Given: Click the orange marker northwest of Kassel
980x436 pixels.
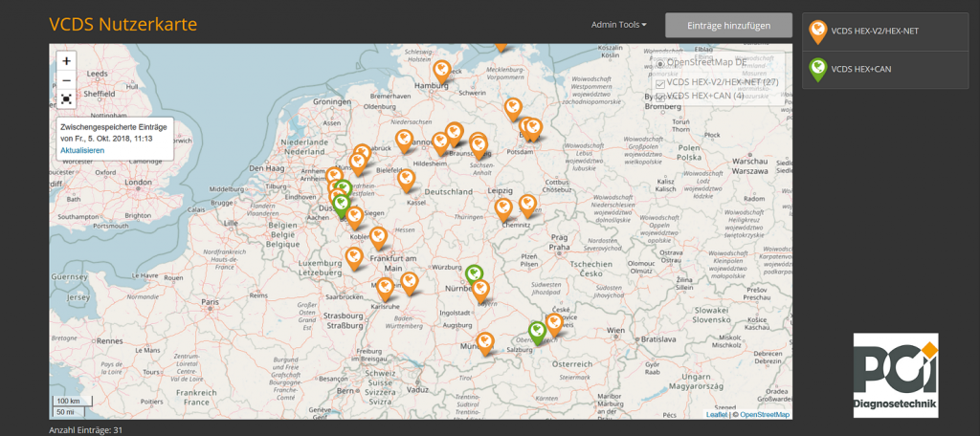Looking at the screenshot, I should 406,181.
